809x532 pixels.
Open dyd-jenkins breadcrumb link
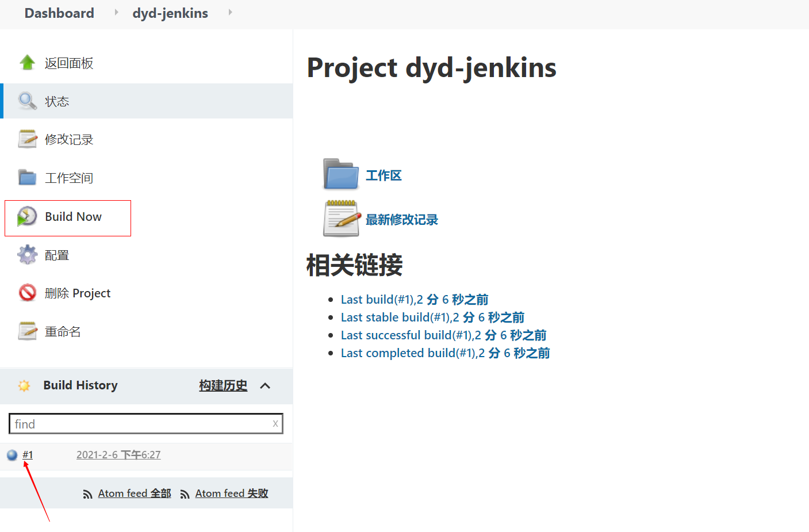170,13
